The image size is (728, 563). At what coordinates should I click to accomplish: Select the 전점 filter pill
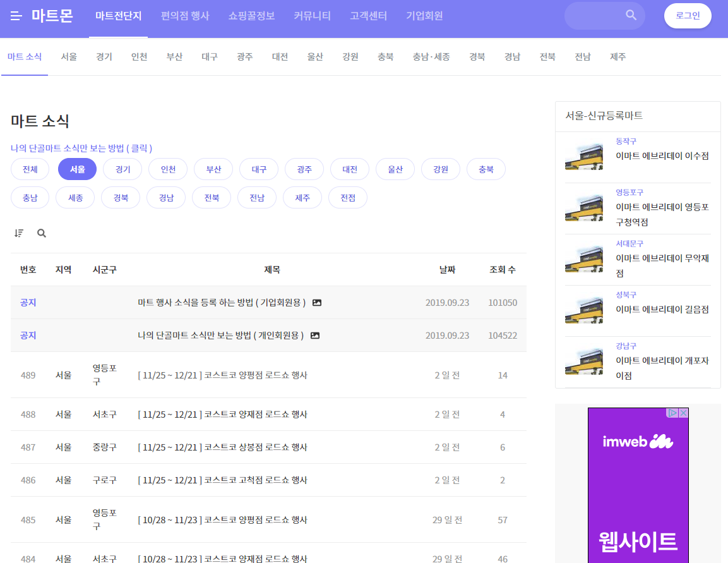(x=347, y=197)
